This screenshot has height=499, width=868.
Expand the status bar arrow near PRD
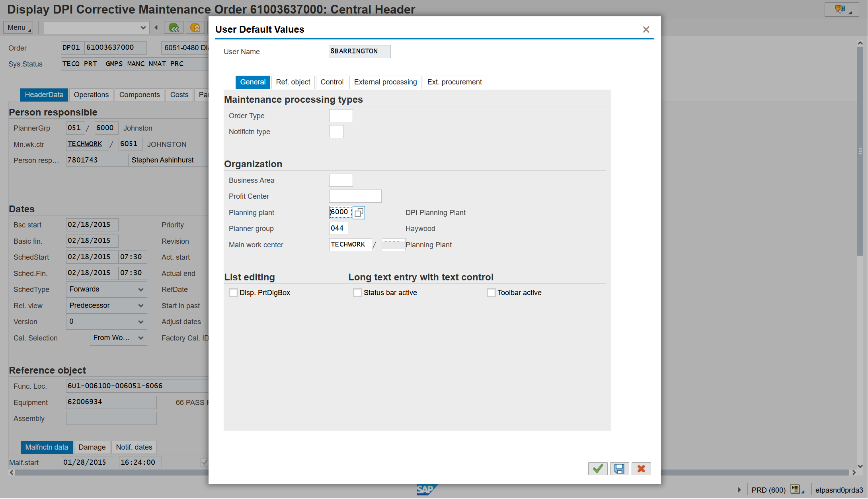tap(739, 490)
